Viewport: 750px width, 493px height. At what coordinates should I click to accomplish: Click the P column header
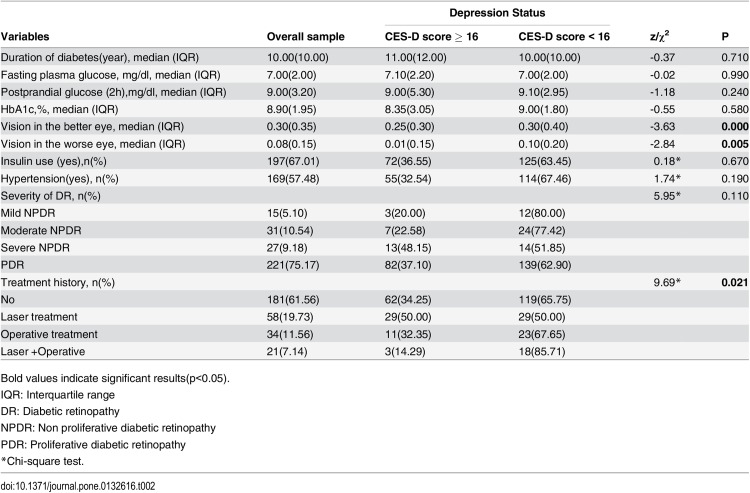pos(725,37)
